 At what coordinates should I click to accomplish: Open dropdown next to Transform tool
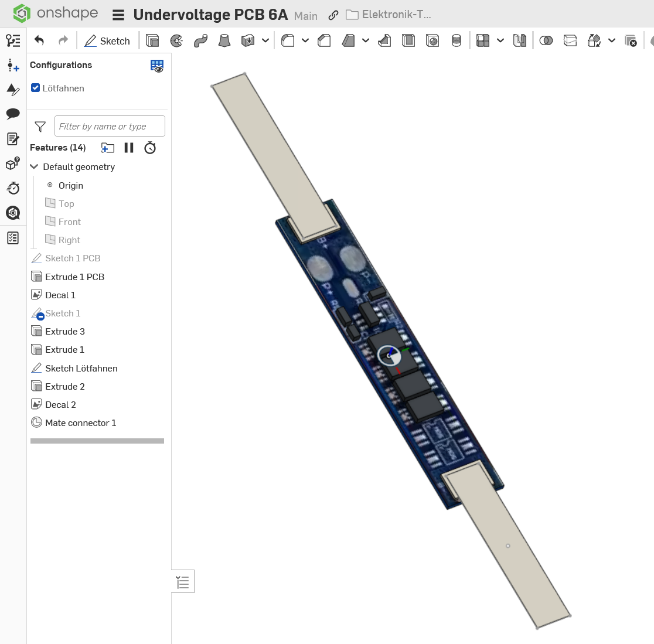click(611, 41)
